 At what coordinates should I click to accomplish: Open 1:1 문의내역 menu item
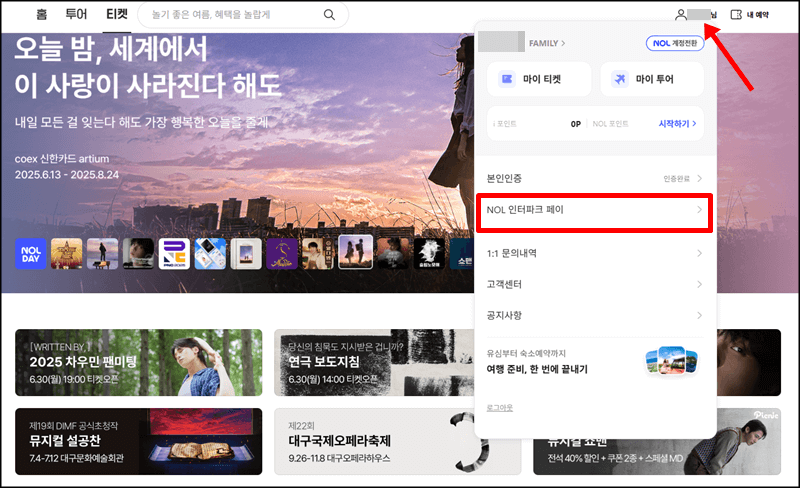594,253
